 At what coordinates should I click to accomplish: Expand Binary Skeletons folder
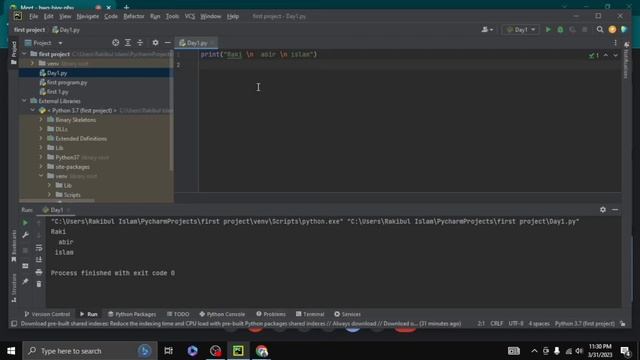pos(41,120)
